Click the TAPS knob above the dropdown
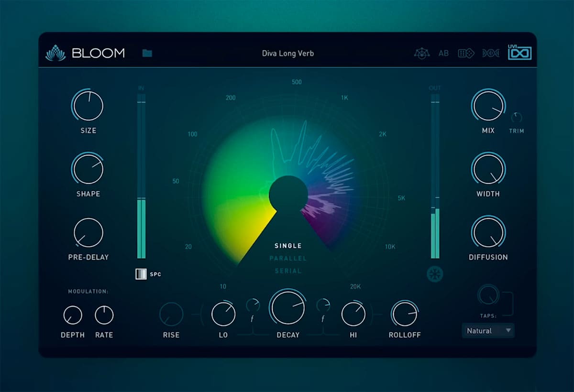Image resolution: width=574 pixels, height=392 pixels. (x=488, y=294)
